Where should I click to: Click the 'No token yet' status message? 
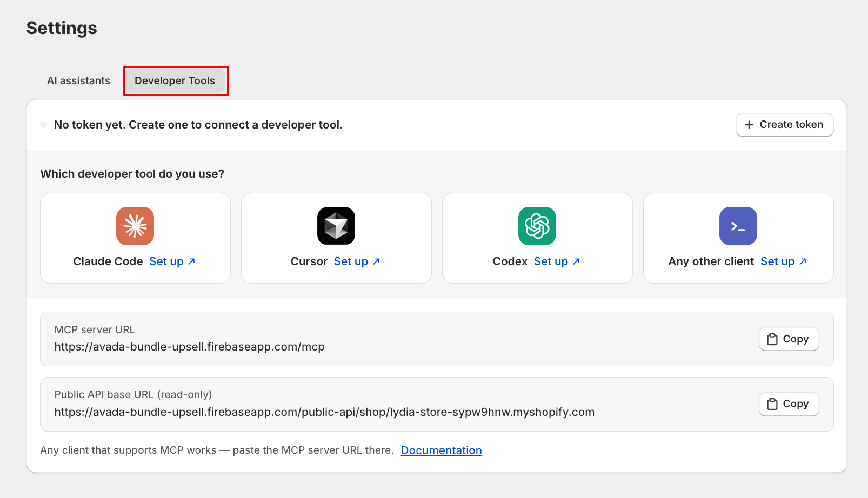coord(198,125)
